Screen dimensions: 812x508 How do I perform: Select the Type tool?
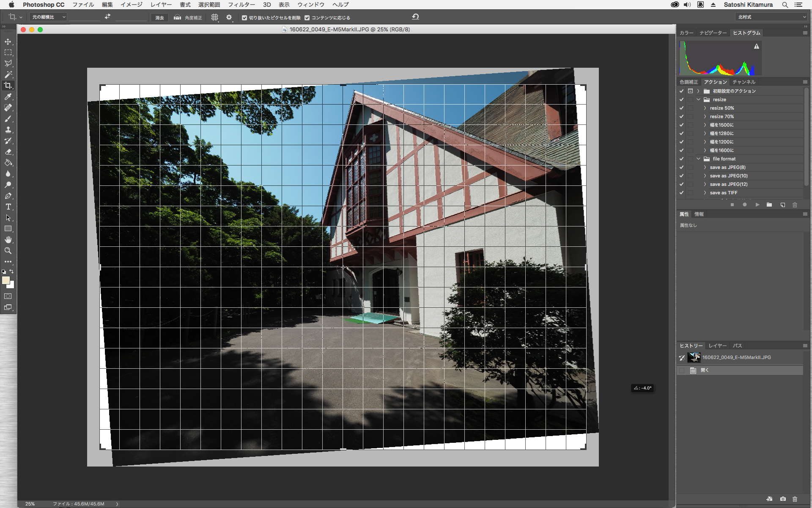(8, 207)
